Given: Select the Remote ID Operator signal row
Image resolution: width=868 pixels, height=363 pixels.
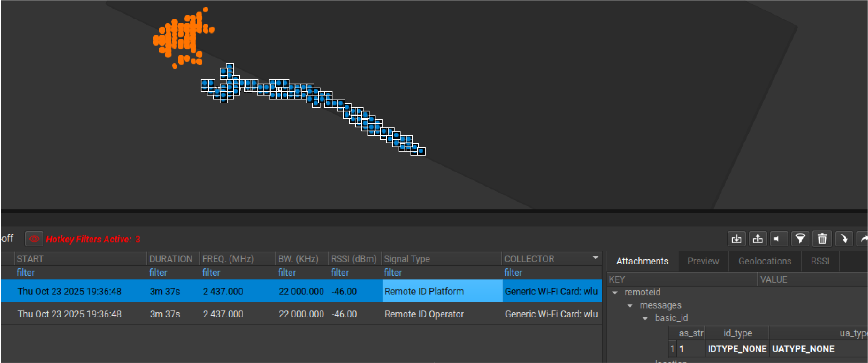Looking at the screenshot, I should coord(424,314).
